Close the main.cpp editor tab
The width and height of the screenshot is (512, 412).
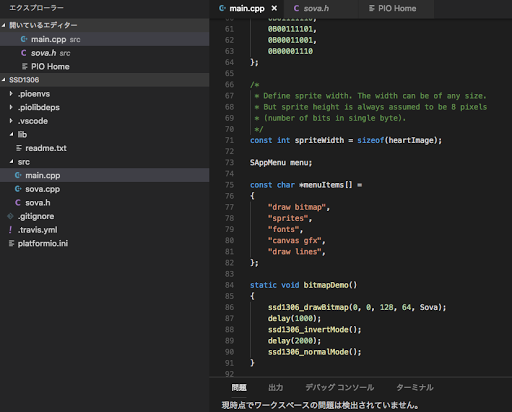pos(274,8)
